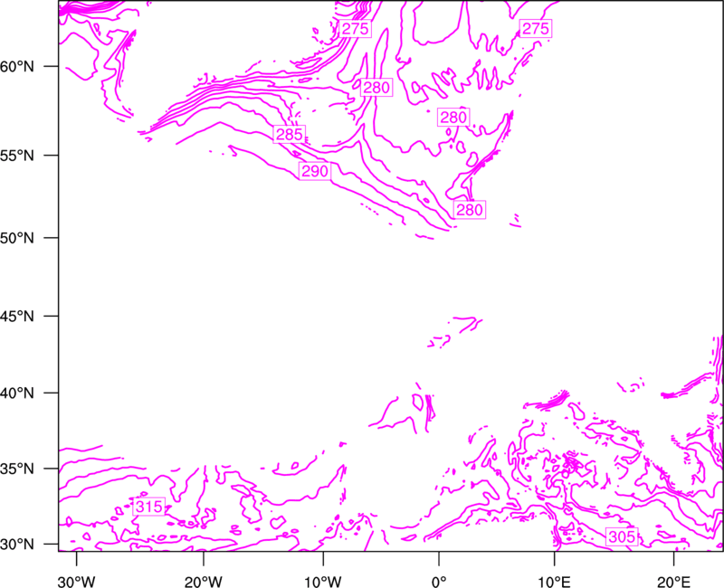Click the 30°N latitude axis label
The height and width of the screenshot is (588, 724).
(17, 545)
